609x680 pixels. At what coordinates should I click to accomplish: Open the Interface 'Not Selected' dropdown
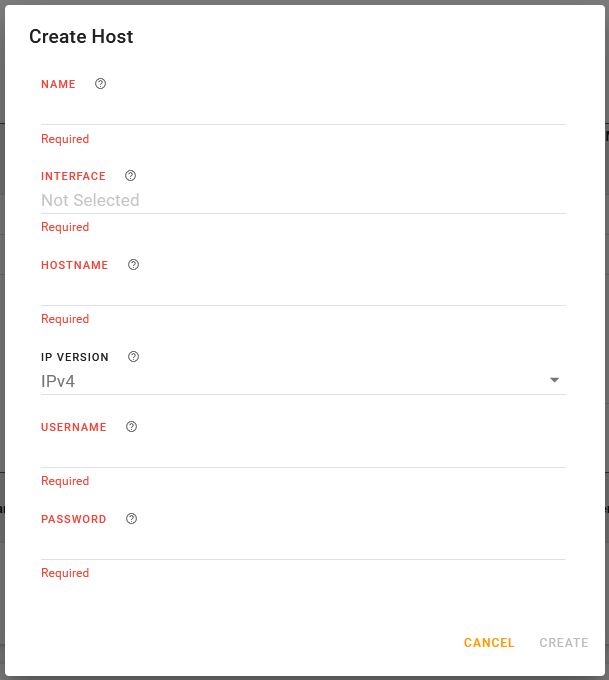click(x=303, y=200)
